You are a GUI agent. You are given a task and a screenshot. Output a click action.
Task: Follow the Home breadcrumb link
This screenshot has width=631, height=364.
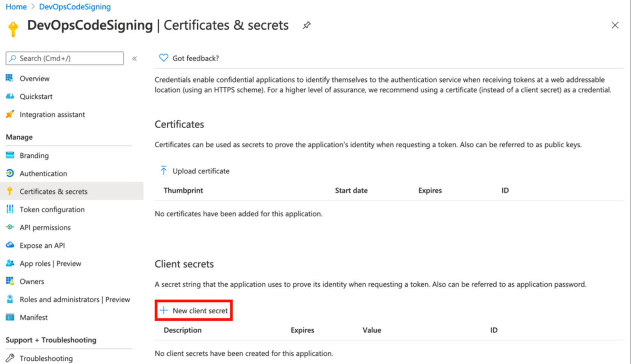coord(16,7)
